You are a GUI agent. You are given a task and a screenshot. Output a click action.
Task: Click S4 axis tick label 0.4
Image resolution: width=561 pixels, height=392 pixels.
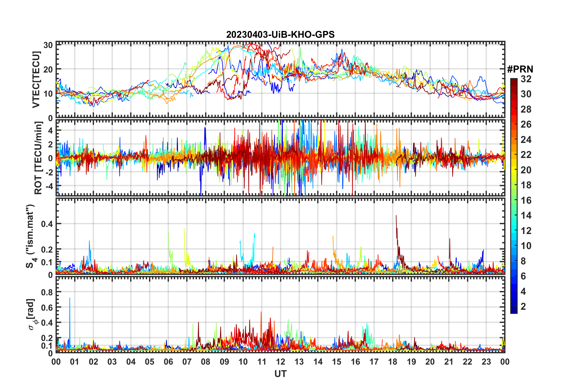point(47,224)
